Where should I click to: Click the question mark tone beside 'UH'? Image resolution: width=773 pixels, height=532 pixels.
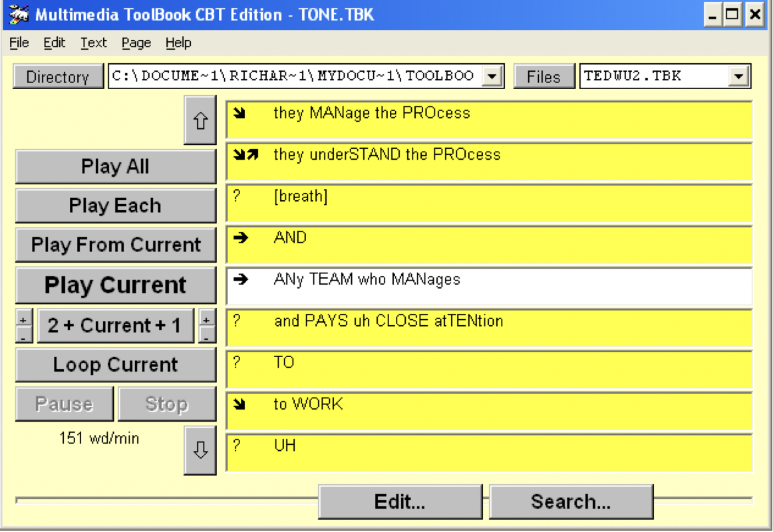tap(237, 446)
